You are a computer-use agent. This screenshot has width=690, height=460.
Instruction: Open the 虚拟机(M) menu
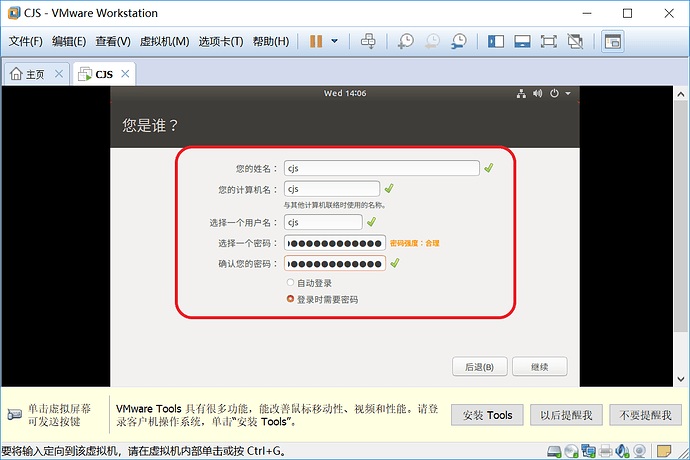164,41
